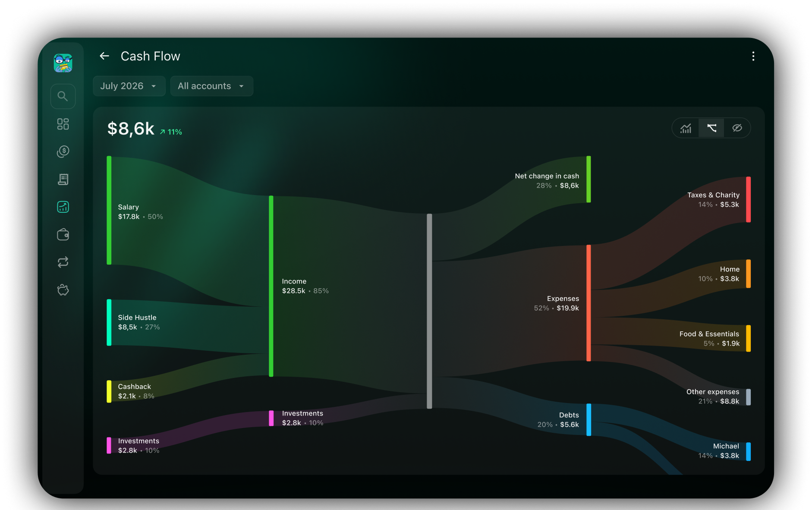Click the Home orange node bar

(749, 274)
